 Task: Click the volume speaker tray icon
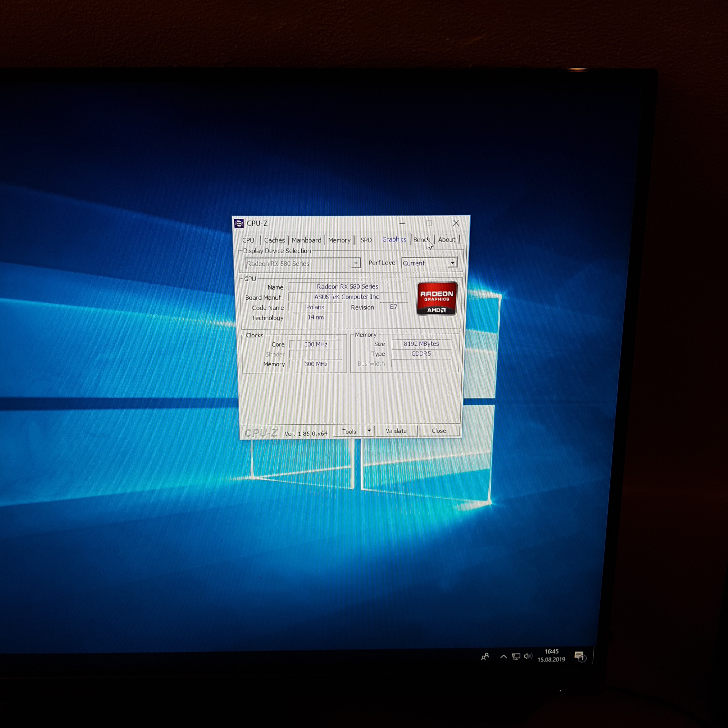click(528, 656)
